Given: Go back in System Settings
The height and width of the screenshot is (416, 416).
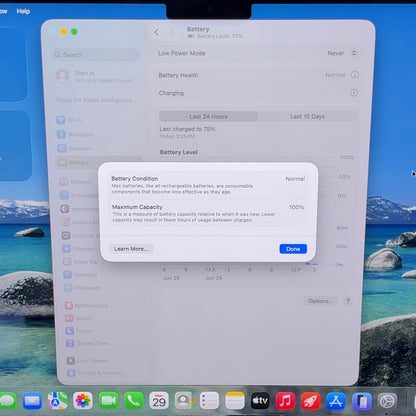Looking at the screenshot, I should 157,32.
